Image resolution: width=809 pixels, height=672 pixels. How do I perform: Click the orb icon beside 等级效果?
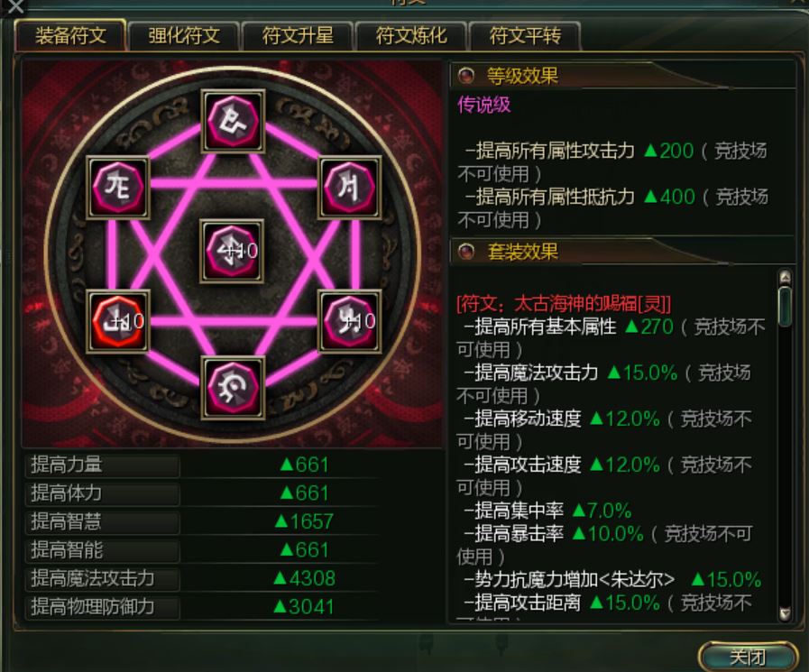[466, 76]
